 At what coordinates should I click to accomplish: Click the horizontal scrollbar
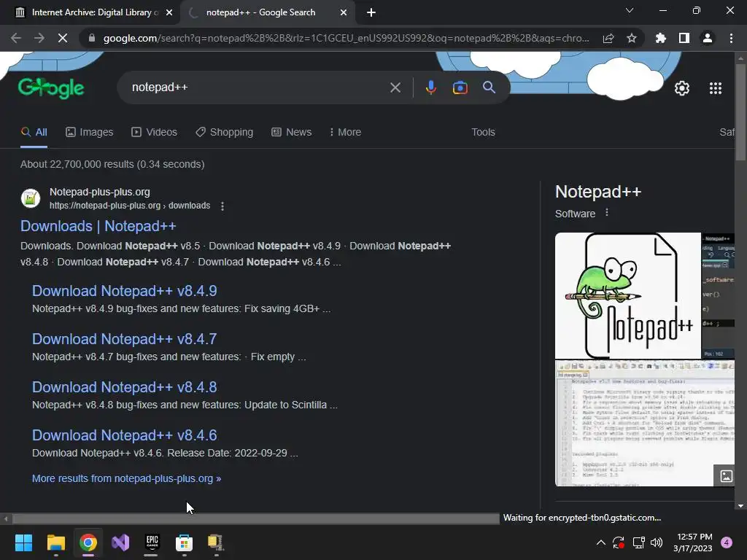255,518
